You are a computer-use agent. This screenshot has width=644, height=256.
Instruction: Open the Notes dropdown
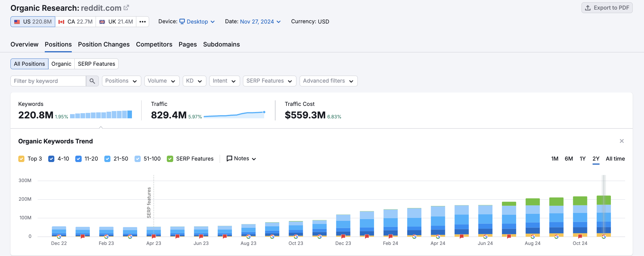(241, 159)
